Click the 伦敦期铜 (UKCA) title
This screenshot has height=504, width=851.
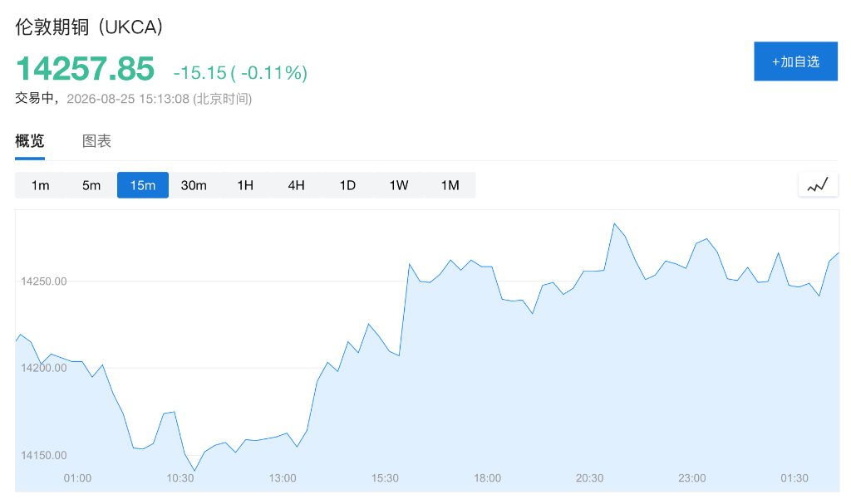coord(89,27)
